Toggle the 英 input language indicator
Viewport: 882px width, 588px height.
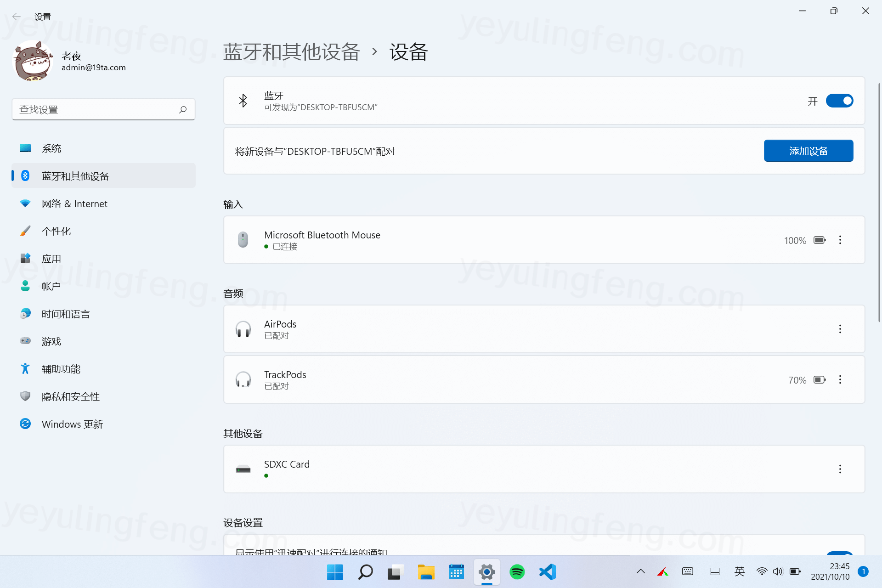[x=739, y=571]
